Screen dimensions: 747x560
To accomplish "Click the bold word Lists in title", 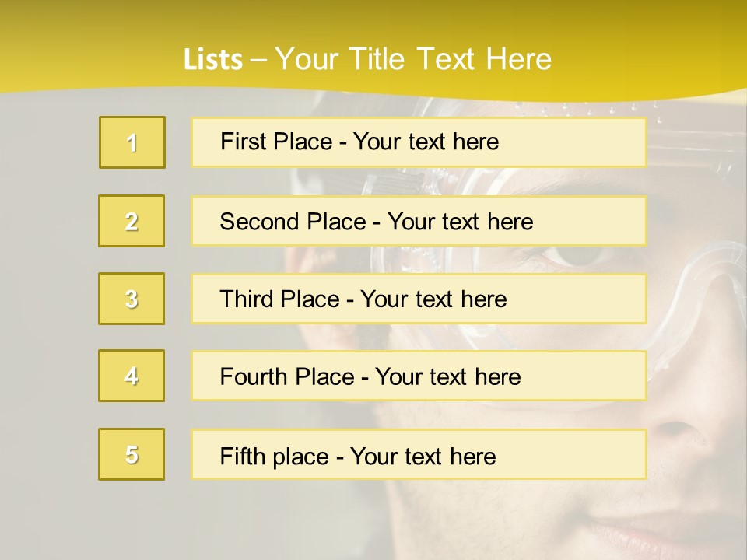I will tap(213, 60).
